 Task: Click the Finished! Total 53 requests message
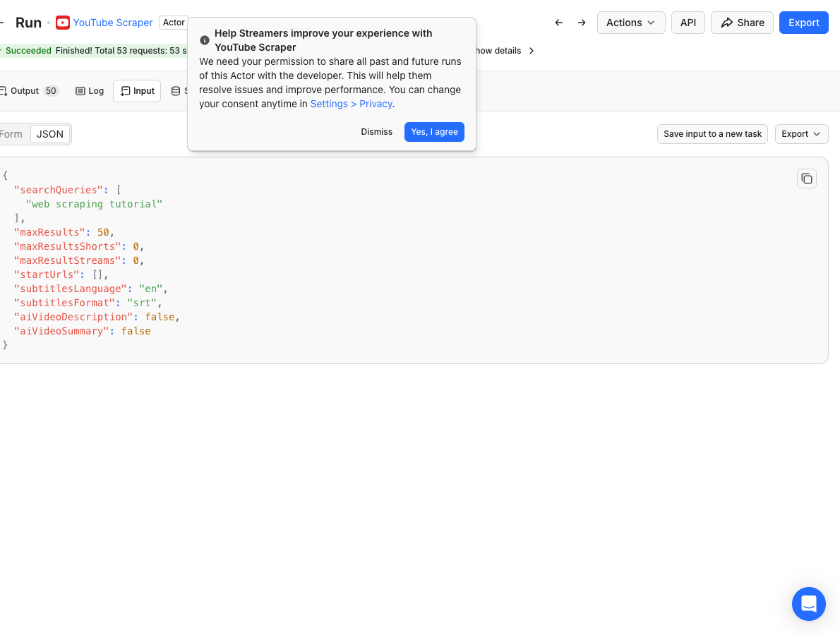coord(121,50)
